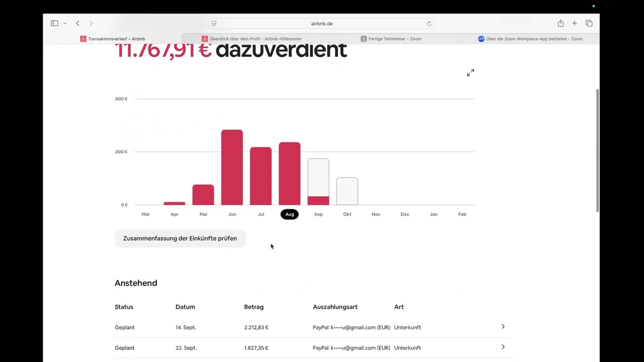The width and height of the screenshot is (644, 362).
Task: Click the Anstehend section heading
Action: point(136,283)
